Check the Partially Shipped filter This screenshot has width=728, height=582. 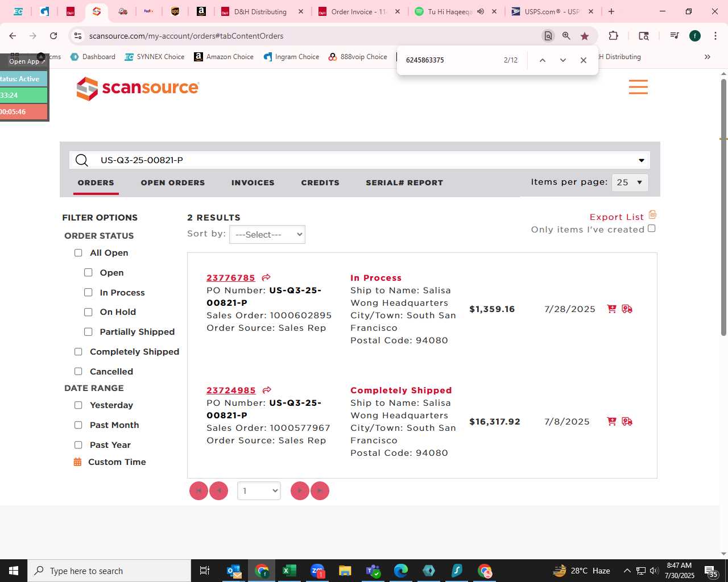coord(88,332)
